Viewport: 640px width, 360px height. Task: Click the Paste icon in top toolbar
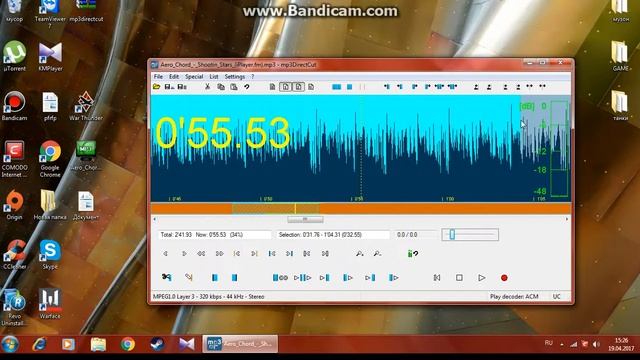tap(234, 87)
